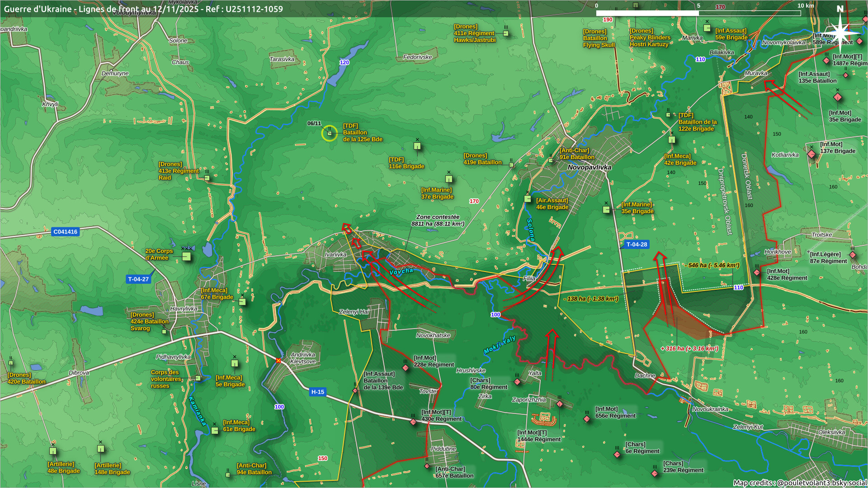Image resolution: width=868 pixels, height=488 pixels.
Task: Click the C041416 road label
Action: [x=65, y=232]
